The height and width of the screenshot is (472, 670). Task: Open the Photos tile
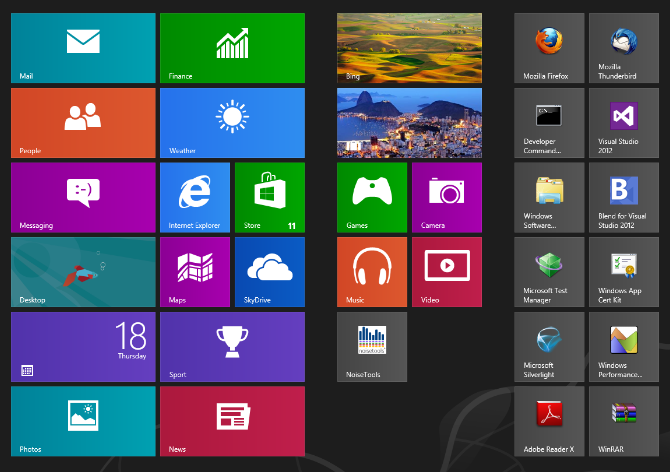(x=83, y=421)
